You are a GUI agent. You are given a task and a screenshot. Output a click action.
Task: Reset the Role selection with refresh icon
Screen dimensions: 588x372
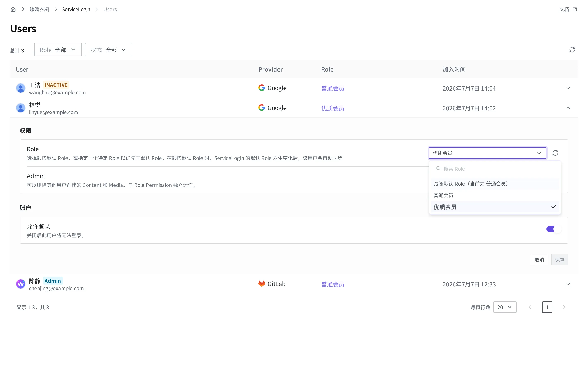click(x=555, y=153)
